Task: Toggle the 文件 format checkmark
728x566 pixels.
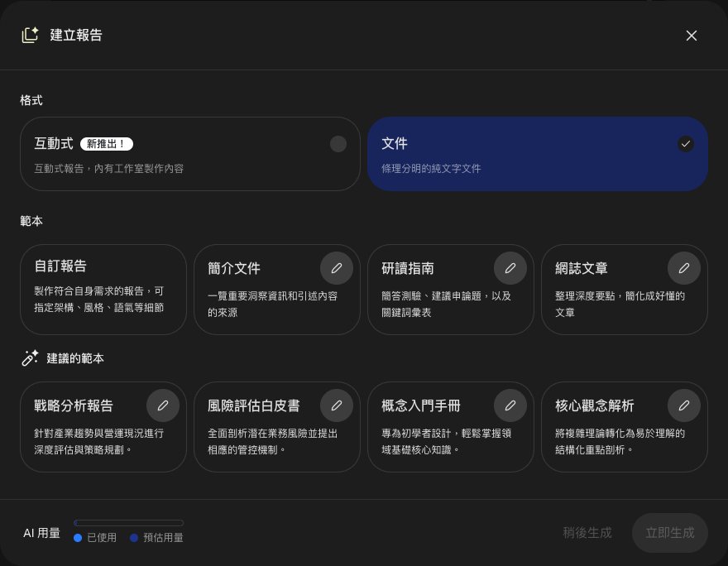Action: point(685,144)
